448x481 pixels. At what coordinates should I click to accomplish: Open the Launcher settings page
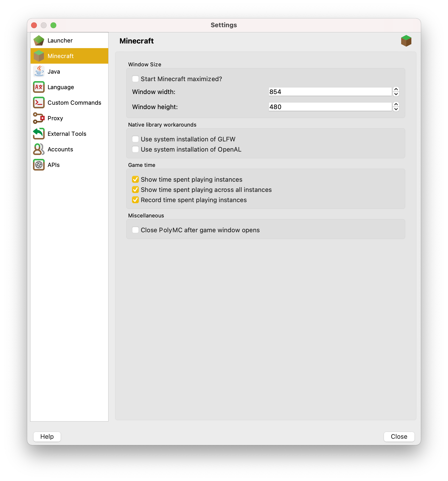tap(60, 40)
